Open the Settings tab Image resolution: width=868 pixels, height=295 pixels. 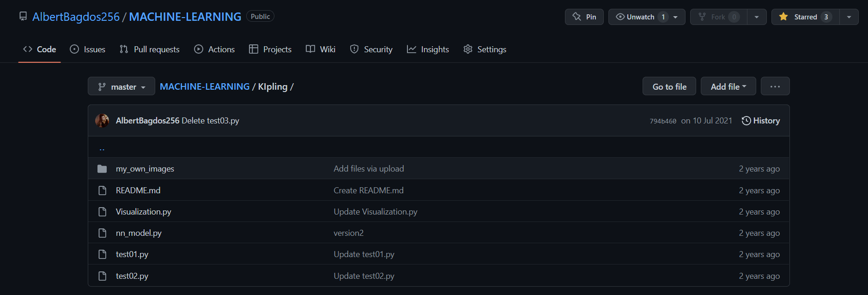click(x=485, y=49)
